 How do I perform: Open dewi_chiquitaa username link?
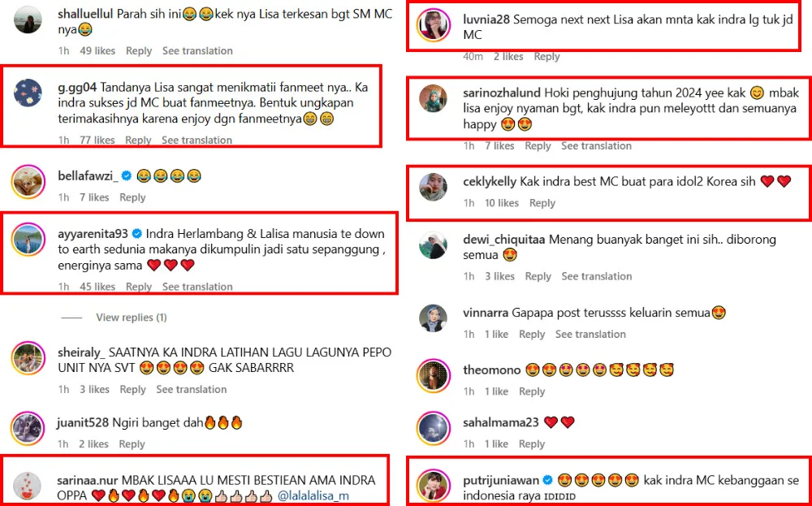[x=504, y=240]
